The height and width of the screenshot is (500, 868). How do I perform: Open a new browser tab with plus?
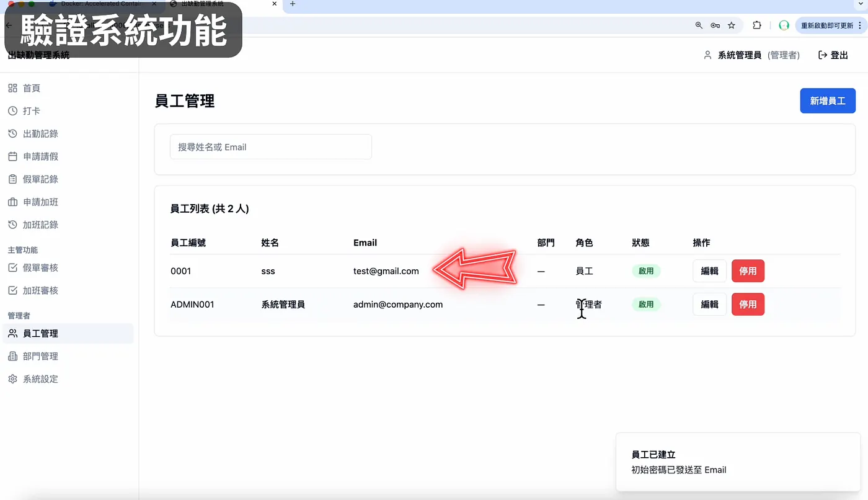(293, 4)
